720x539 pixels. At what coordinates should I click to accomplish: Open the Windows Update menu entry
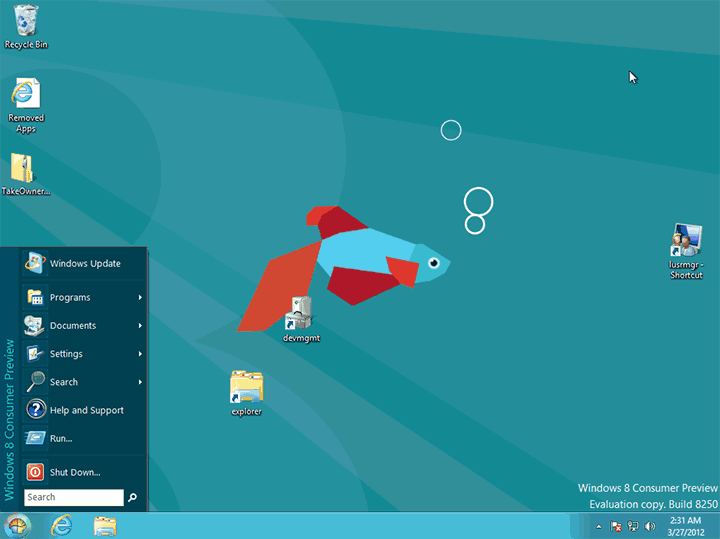click(x=84, y=263)
